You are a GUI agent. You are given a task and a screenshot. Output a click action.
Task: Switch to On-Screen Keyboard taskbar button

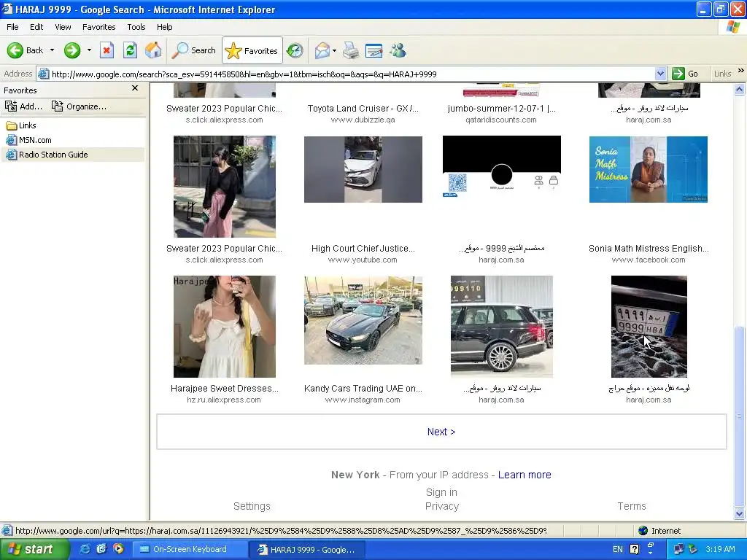pos(189,549)
